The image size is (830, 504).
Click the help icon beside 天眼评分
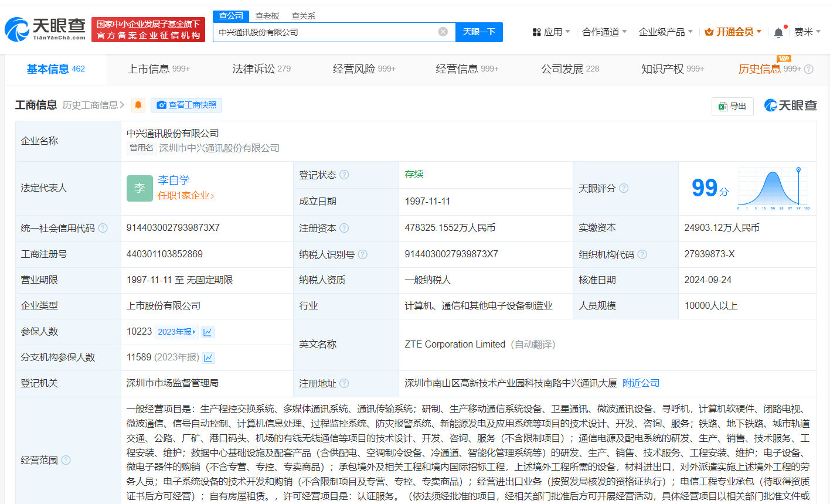tap(624, 188)
